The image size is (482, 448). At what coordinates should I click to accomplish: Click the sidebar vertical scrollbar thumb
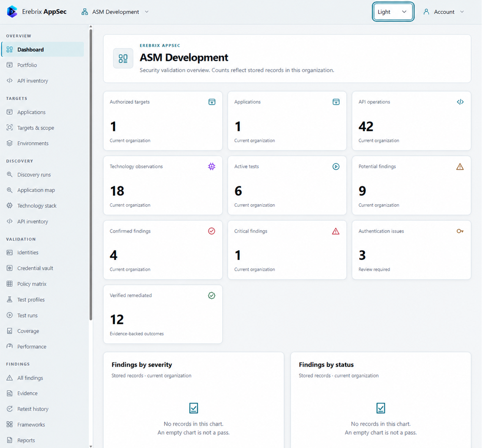tap(91, 174)
